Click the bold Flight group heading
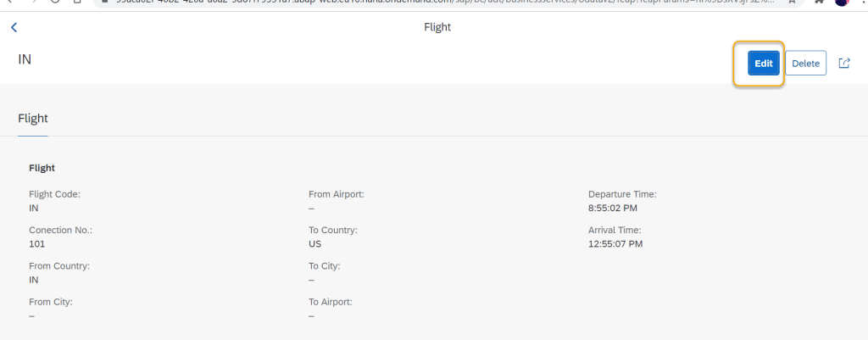The width and height of the screenshot is (868, 340). (42, 169)
